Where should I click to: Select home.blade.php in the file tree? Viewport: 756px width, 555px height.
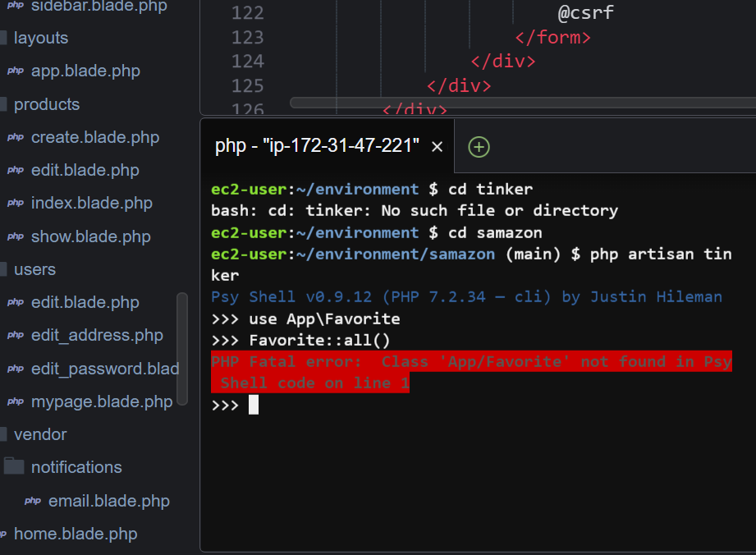pos(76,534)
